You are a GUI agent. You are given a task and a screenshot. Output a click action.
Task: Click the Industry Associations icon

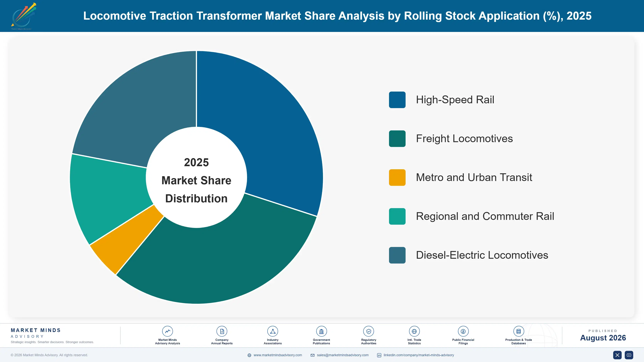273,331
